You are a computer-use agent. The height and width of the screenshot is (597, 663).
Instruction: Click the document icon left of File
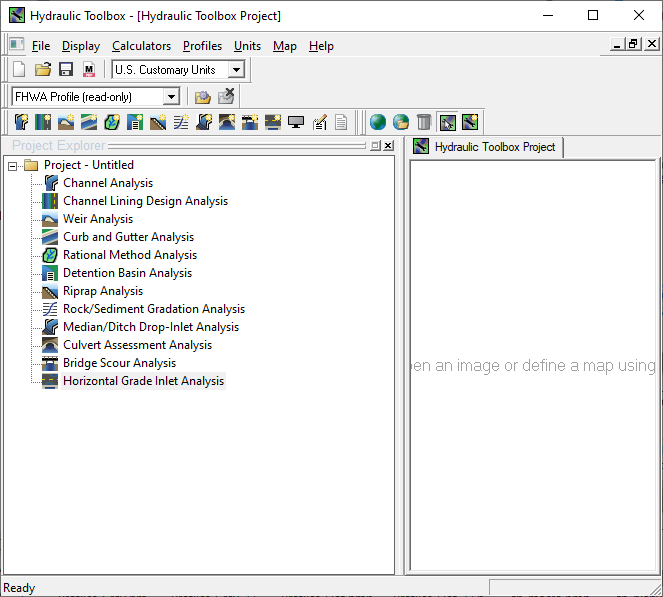[x=16, y=44]
